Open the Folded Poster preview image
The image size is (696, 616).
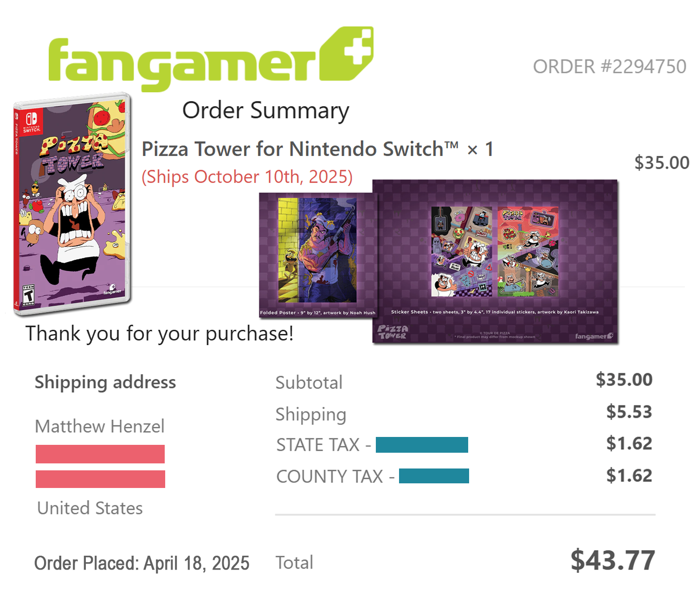[x=318, y=253]
